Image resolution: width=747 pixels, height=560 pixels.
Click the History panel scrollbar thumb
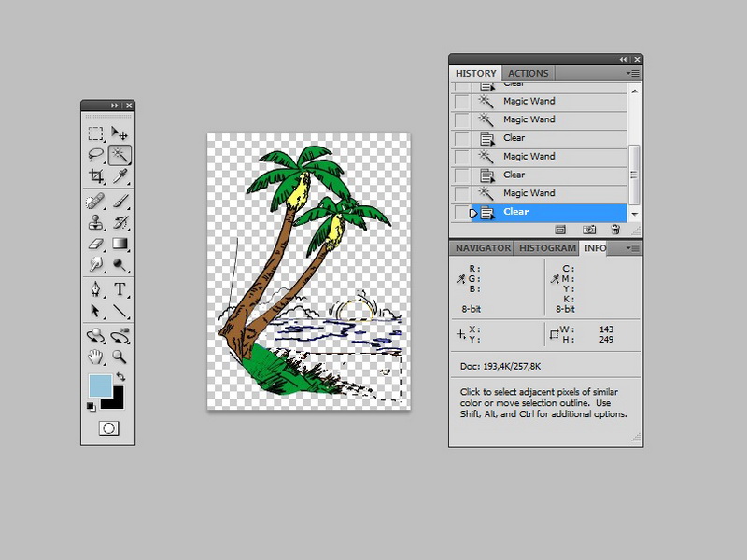point(634,175)
